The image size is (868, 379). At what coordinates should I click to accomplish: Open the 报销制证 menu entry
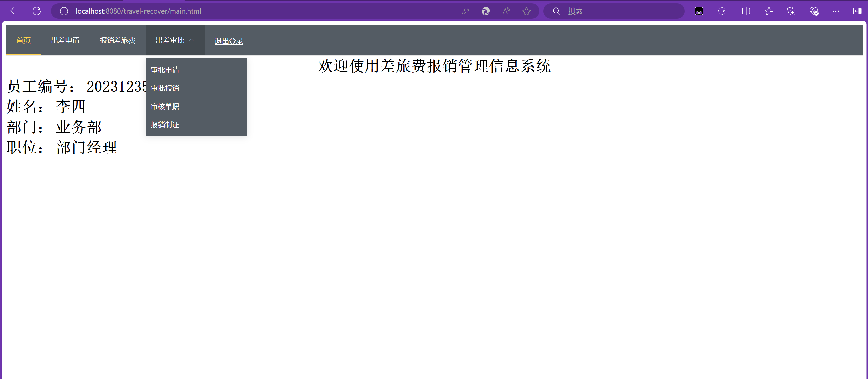(x=165, y=125)
